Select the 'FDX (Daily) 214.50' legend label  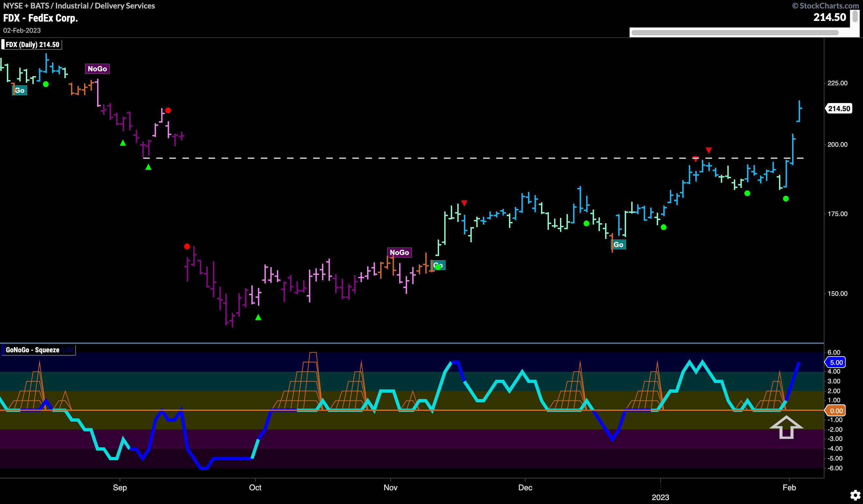(32, 44)
